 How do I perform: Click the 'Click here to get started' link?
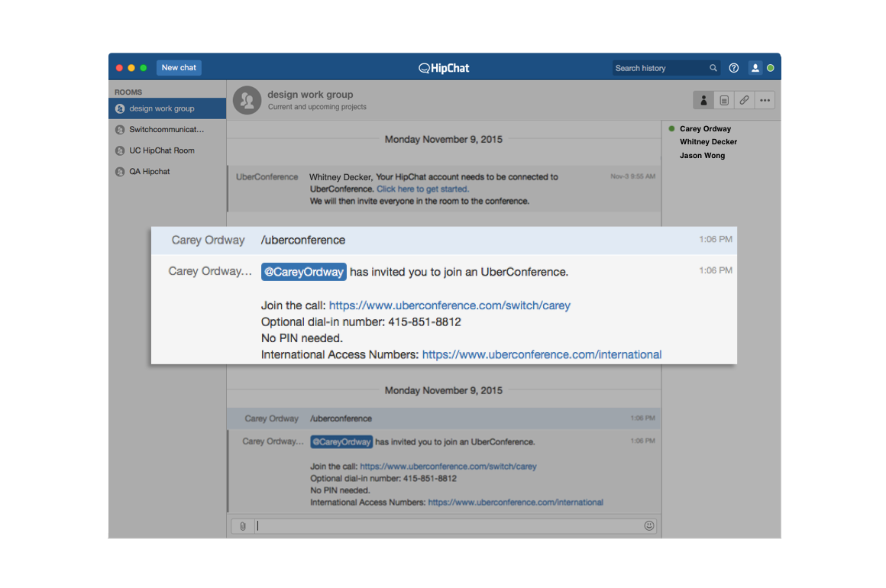point(422,189)
